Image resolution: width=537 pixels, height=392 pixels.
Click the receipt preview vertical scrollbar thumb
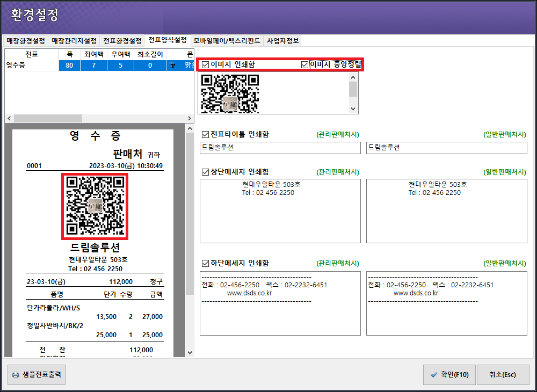[190, 214]
